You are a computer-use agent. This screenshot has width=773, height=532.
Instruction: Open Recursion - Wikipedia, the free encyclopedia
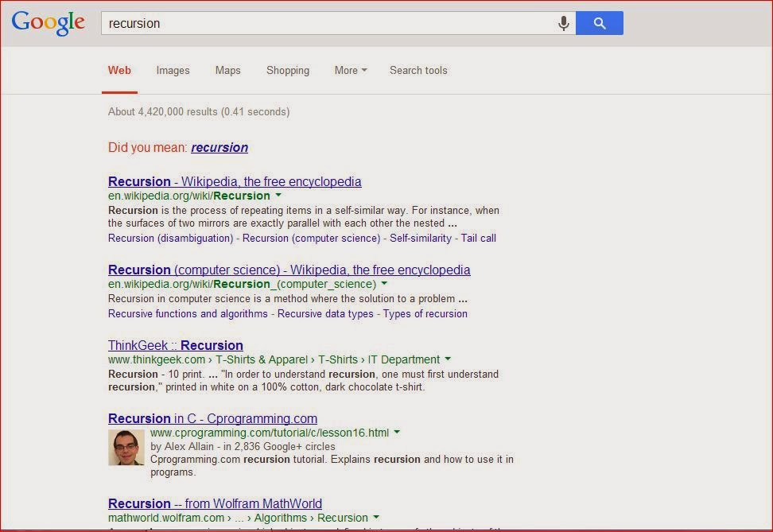235,181
